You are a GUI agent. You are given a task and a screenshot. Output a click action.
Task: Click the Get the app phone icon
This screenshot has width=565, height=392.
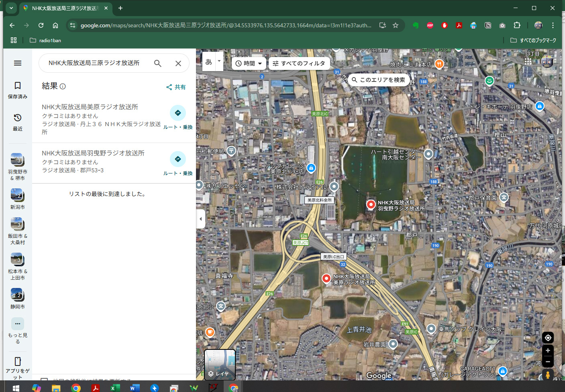pyautogui.click(x=17, y=361)
